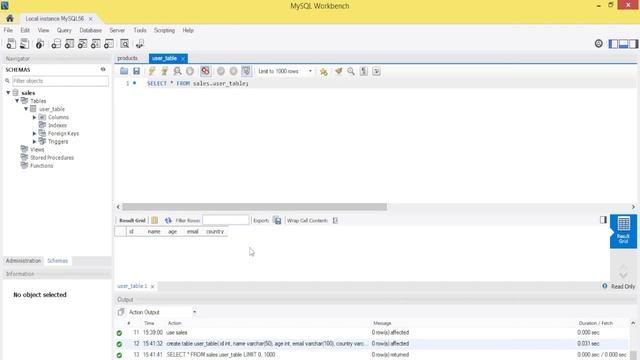Click the Filter objects search field
The image size is (640, 360).
(60, 81)
